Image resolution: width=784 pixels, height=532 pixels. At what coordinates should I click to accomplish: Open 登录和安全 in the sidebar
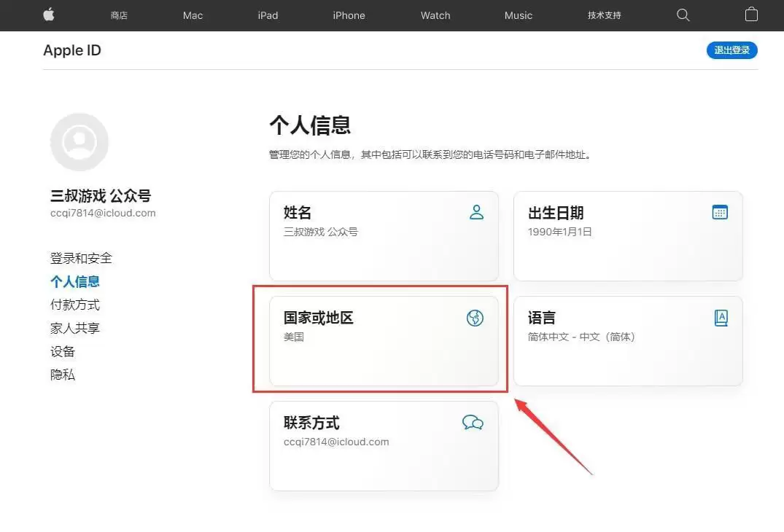click(81, 257)
